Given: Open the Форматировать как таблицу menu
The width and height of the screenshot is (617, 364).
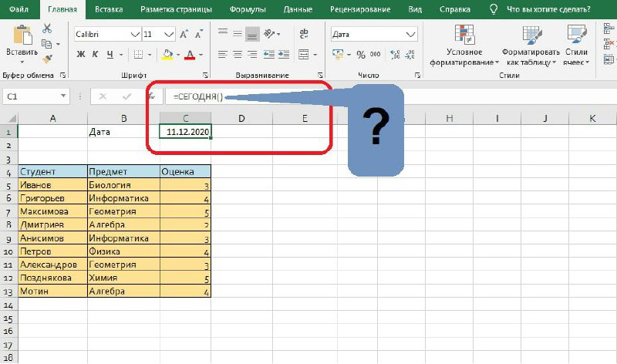Looking at the screenshot, I should (531, 45).
